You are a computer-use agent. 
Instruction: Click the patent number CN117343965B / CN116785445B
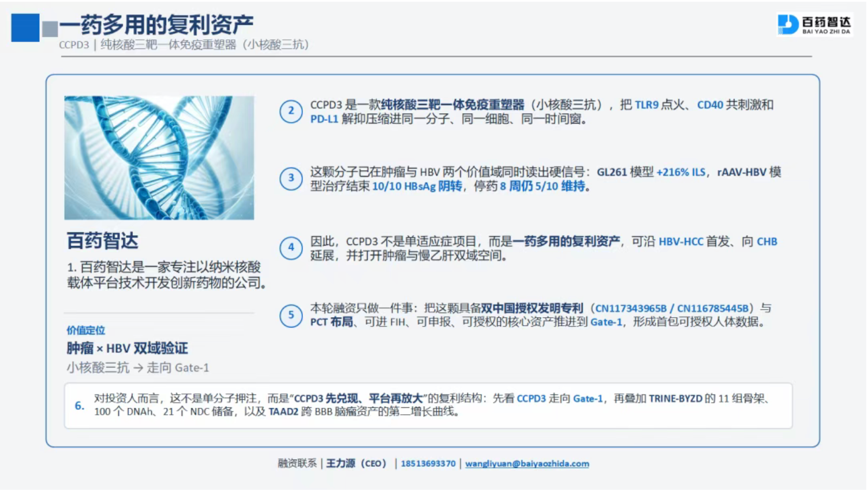[672, 308]
